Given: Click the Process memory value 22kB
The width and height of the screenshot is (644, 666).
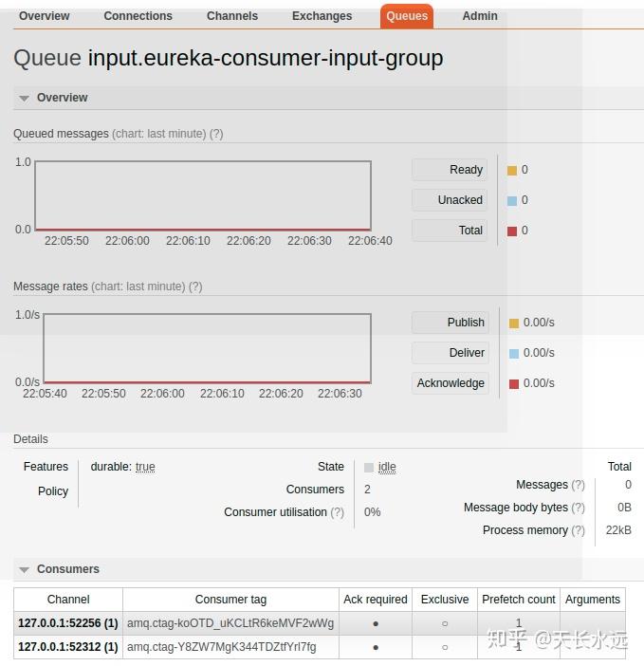Looking at the screenshot, I should click(x=618, y=531).
